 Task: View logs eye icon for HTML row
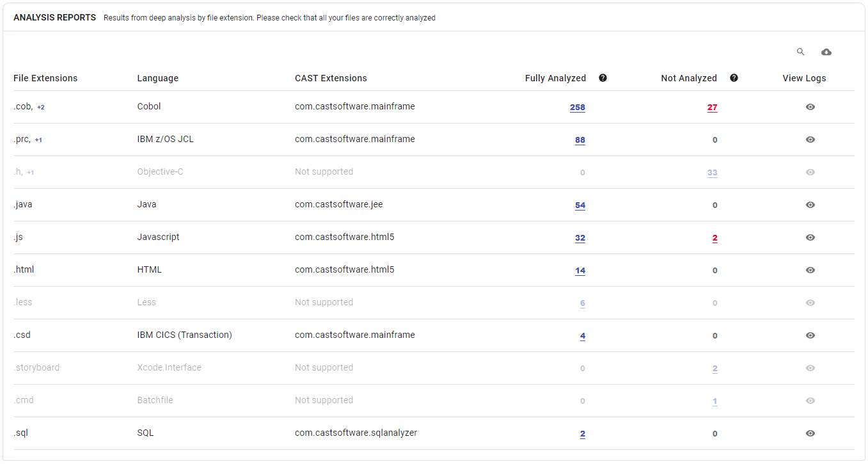point(810,270)
